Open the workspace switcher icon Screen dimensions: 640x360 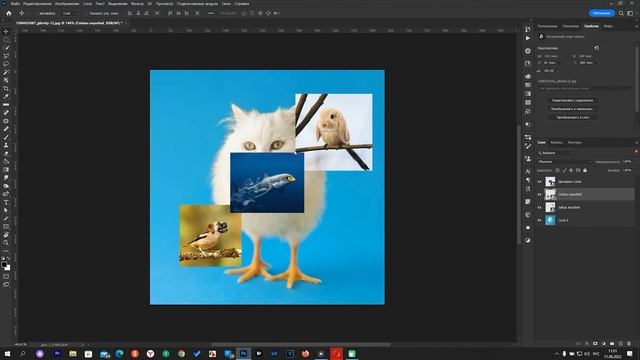pyautogui.click(x=630, y=13)
